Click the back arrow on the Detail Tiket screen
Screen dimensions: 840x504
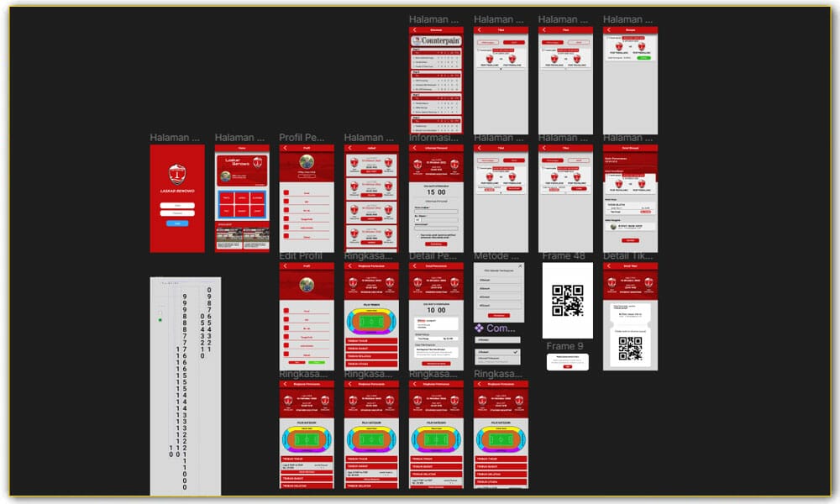(x=608, y=264)
